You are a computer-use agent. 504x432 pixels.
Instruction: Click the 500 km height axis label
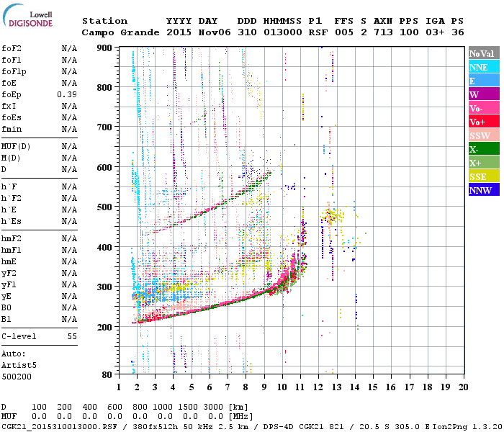tap(104, 207)
